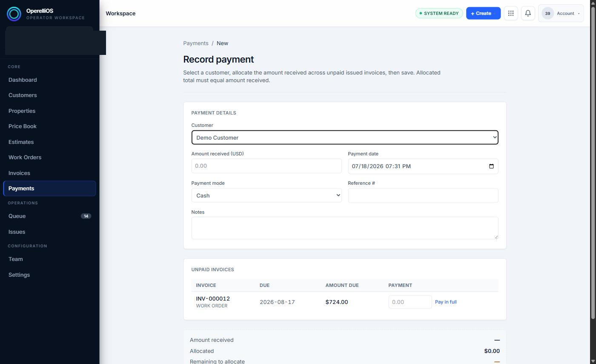Click into the Notes textarea
The width and height of the screenshot is (596, 364).
click(345, 228)
